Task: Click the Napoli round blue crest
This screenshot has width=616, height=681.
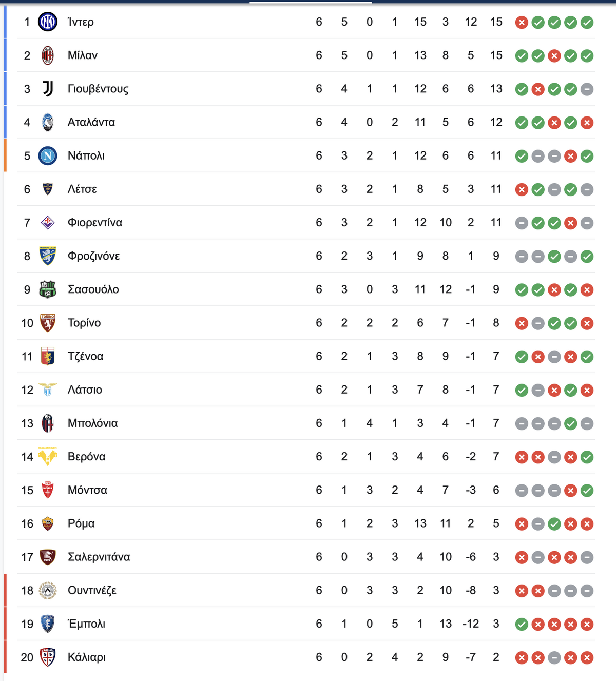Action: (48, 155)
